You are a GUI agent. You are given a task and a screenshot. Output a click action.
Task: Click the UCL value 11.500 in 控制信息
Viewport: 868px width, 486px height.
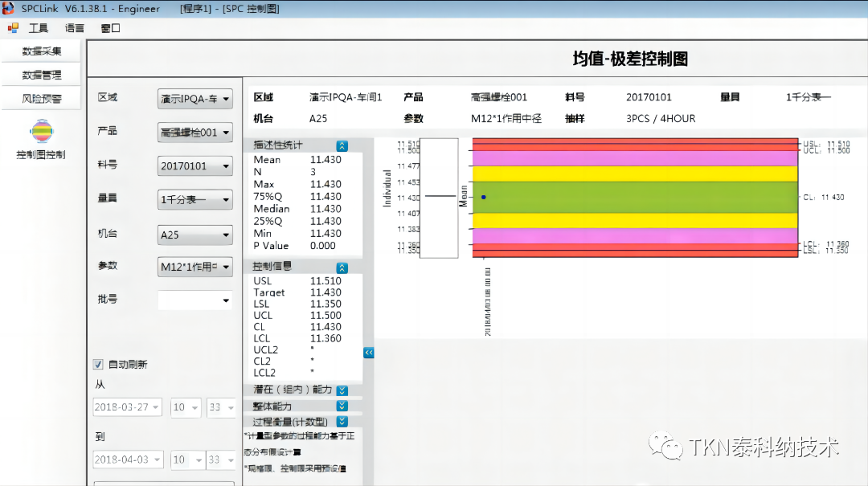325,316
